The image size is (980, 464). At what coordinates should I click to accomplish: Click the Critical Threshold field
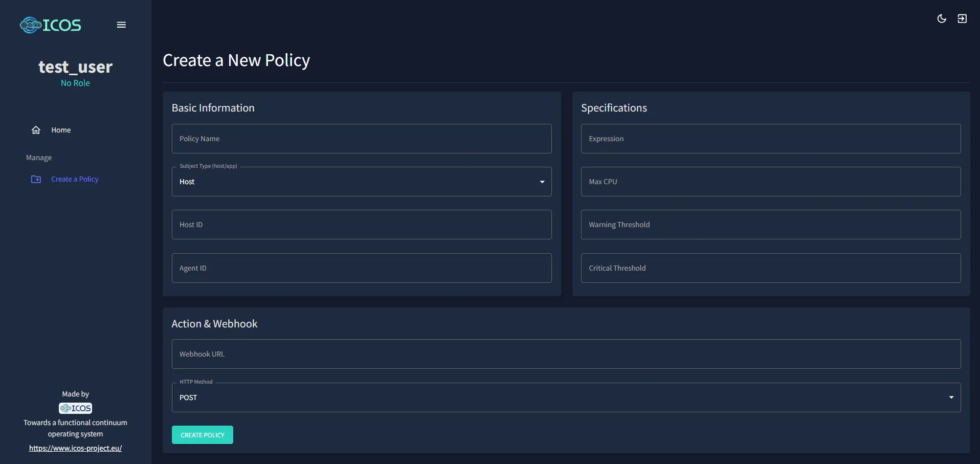pos(771,268)
